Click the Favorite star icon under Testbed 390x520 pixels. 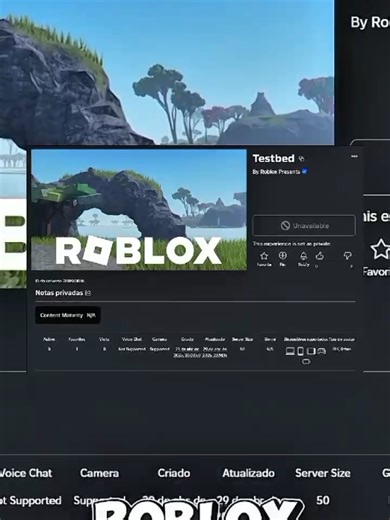point(264,256)
